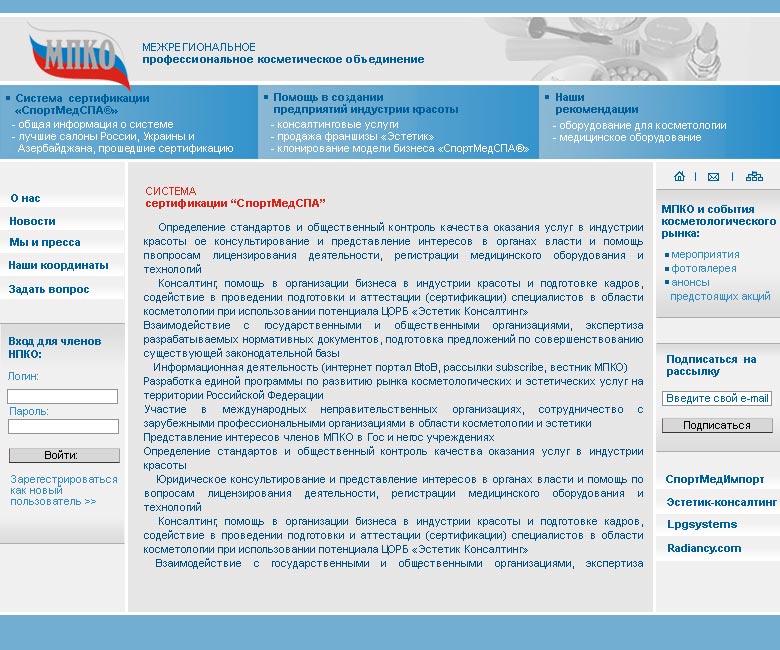Click the Подписаться button
Screen dimensions: 780x650
pos(717,425)
